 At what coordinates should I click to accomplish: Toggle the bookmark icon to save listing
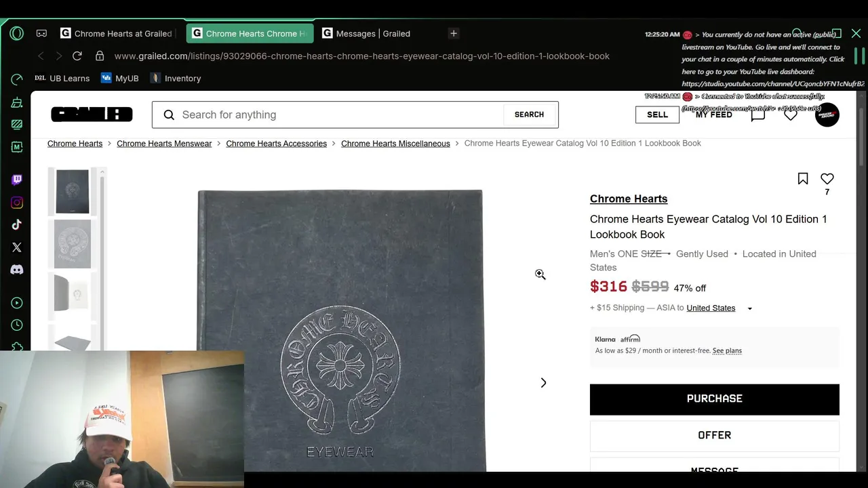click(803, 179)
